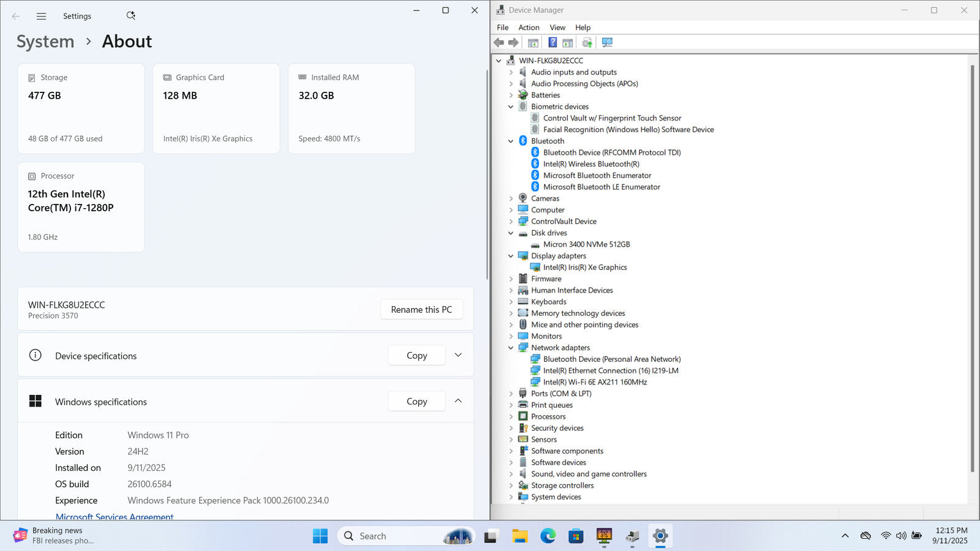Open the View menu in Device Manager
Viewport: 980px width, 551px height.
tap(557, 28)
